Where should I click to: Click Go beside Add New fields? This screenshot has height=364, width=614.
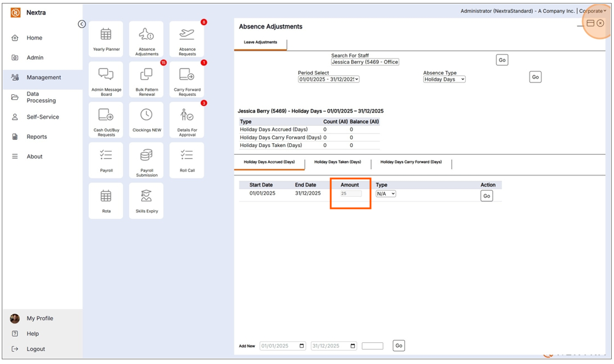399,346
